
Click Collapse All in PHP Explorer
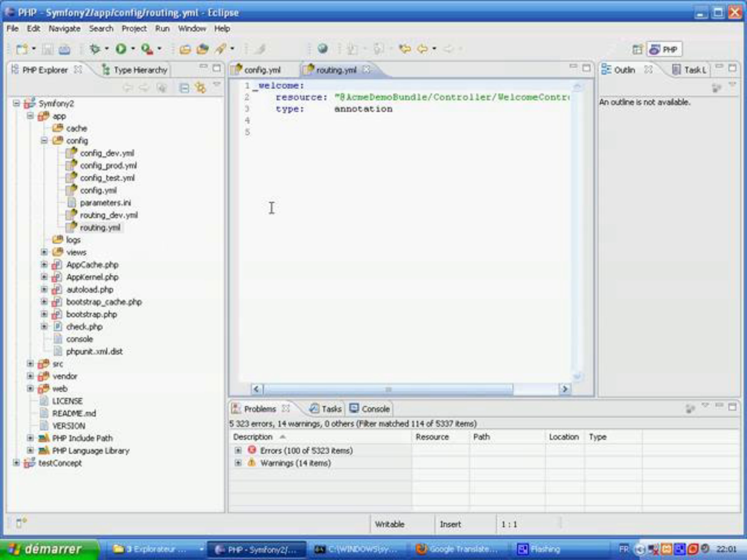(x=184, y=88)
